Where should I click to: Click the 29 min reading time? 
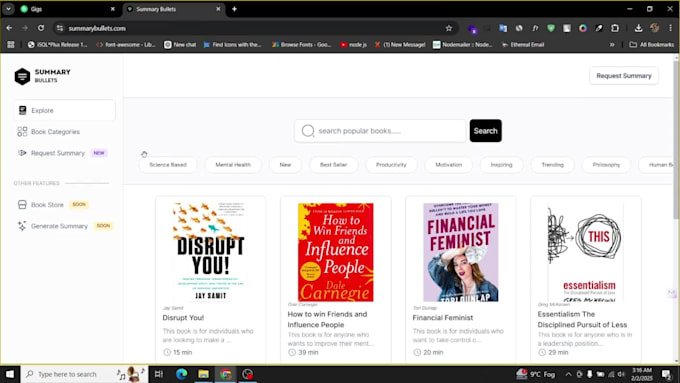pyautogui.click(x=553, y=352)
